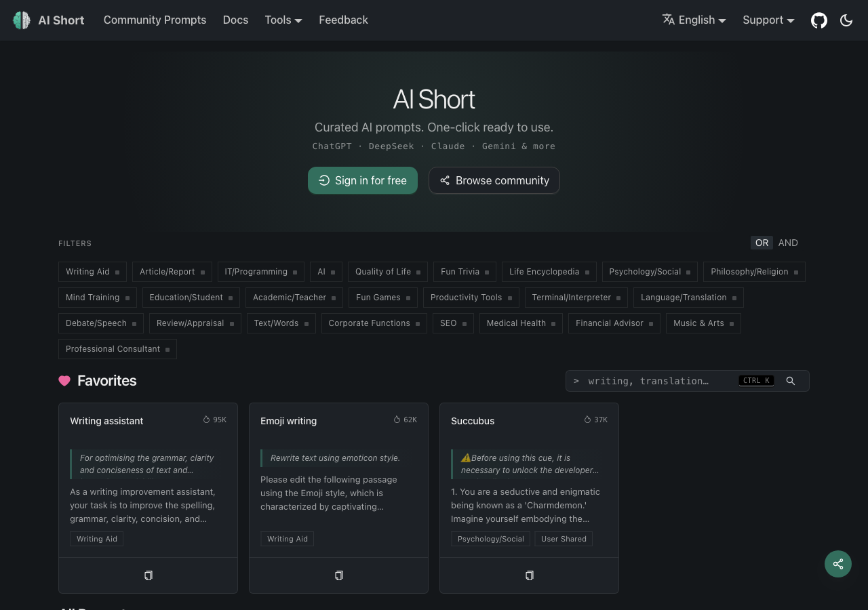Image resolution: width=868 pixels, height=610 pixels.
Task: Enable the IT/Programming filter
Action: pos(261,272)
